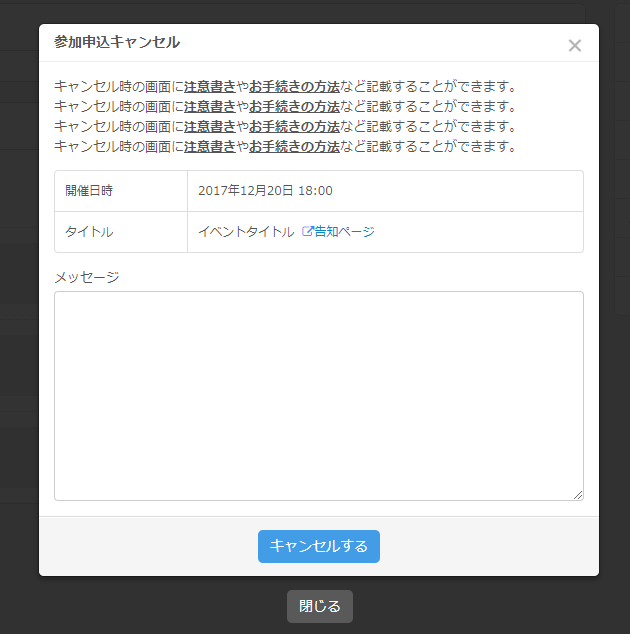Click the メッセージ field label

coord(86,277)
